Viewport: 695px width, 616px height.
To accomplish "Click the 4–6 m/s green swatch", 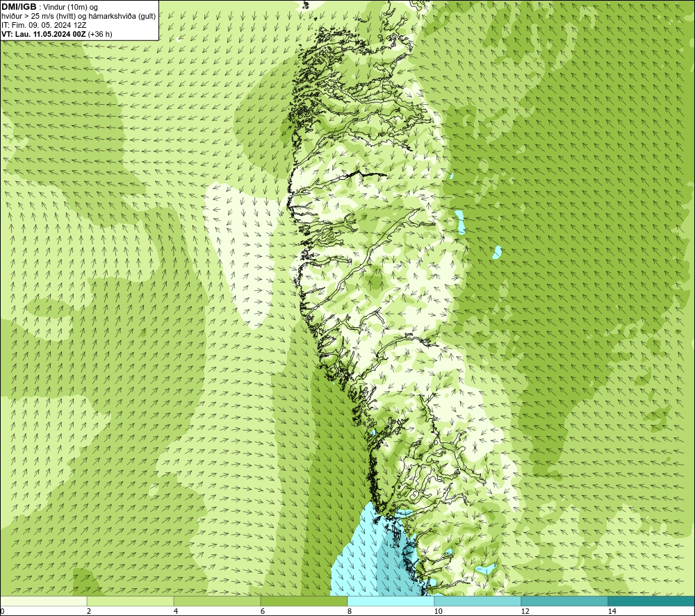I will pos(217,601).
